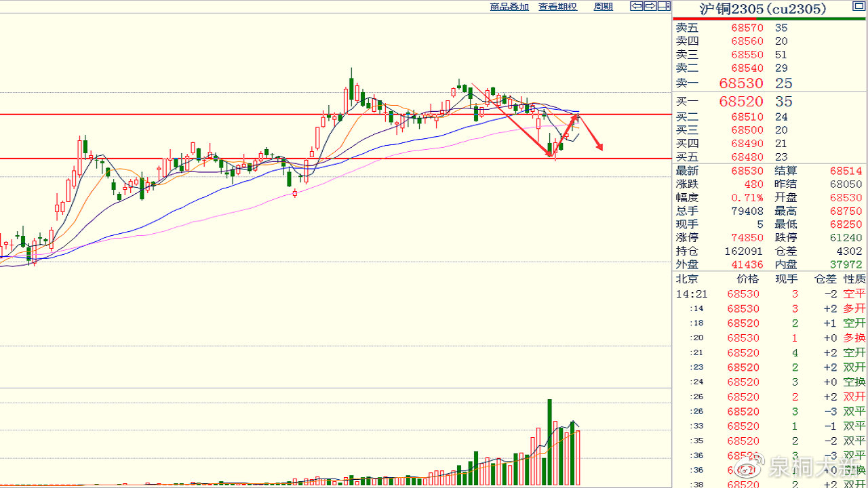The image size is (868, 488).
Task: Click the 外盘 value 41436
Action: pos(747,265)
